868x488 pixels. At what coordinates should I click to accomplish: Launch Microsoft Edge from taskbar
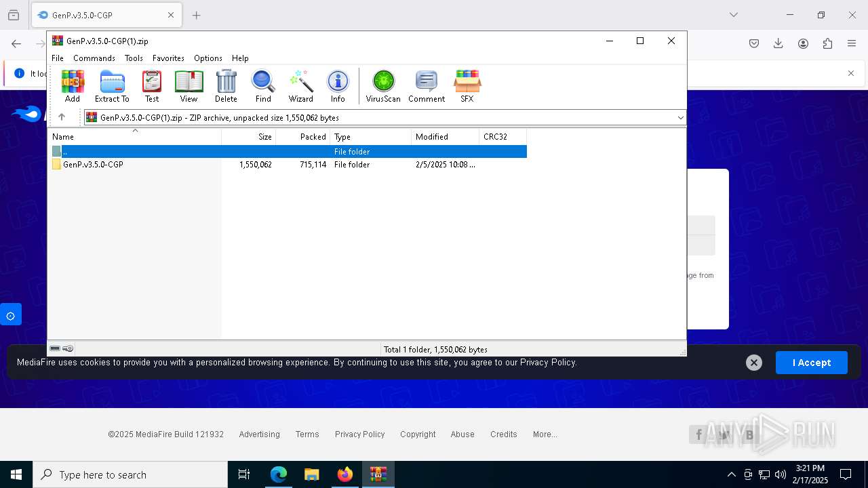(279, 474)
